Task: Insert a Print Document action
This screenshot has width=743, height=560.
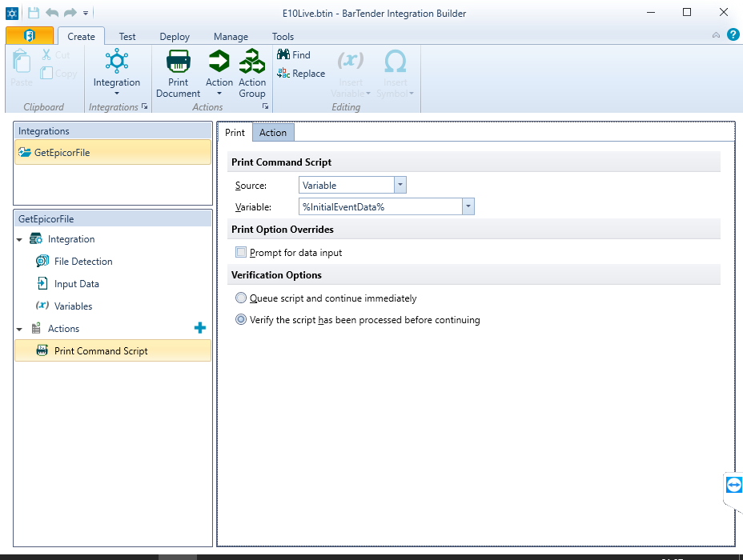Action: click(x=179, y=74)
